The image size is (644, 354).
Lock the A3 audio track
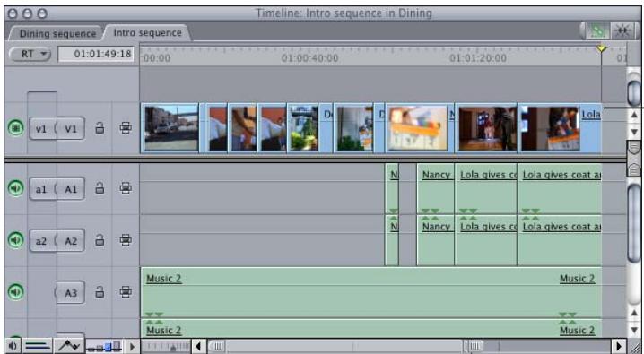click(x=100, y=291)
